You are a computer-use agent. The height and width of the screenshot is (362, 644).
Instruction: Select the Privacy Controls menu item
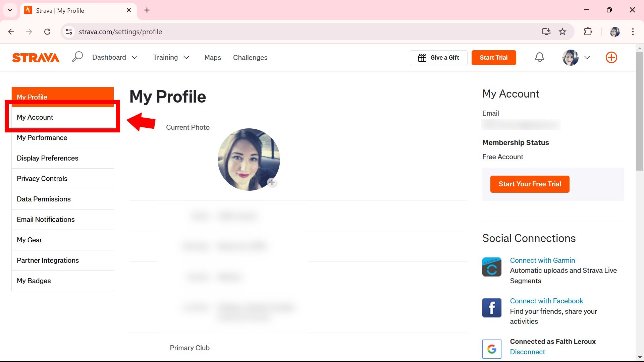[x=42, y=178]
